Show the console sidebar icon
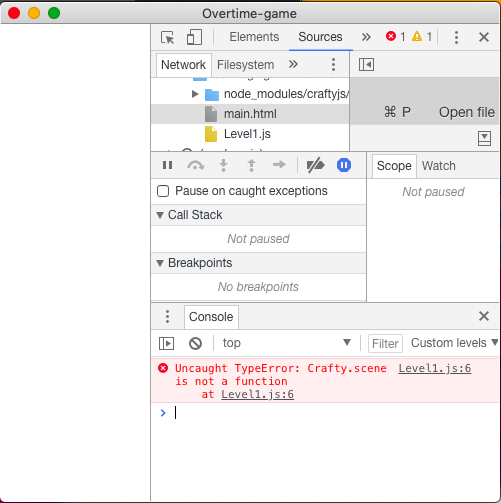 coord(166,343)
